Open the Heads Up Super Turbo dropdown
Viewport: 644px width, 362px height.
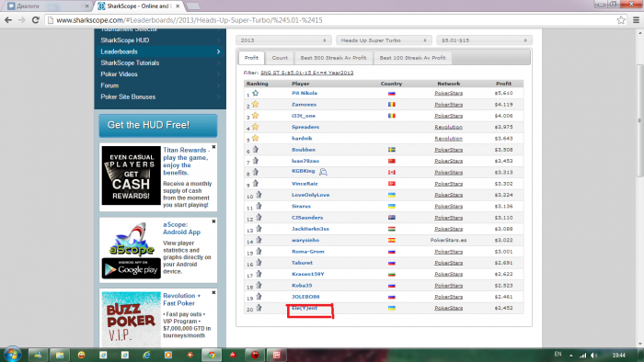[x=384, y=40]
